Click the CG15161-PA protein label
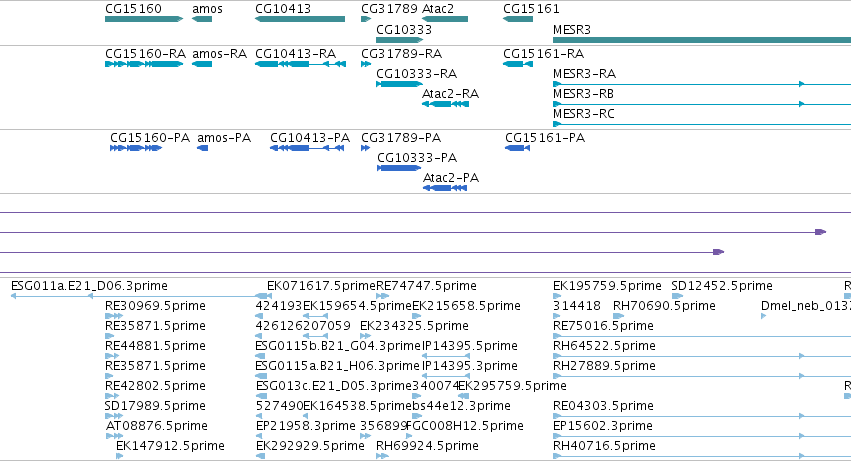The image size is (851, 461). pos(545,138)
